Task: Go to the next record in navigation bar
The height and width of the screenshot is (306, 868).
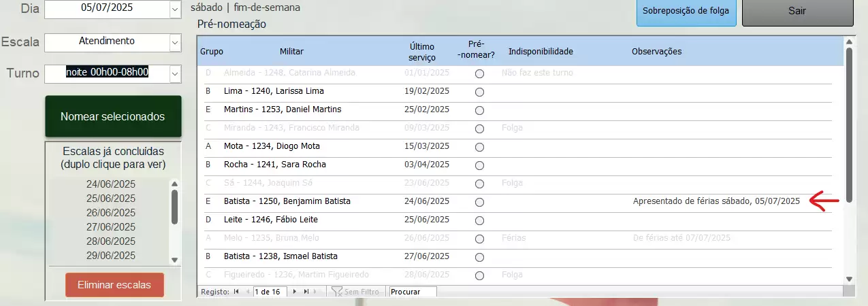Action: coord(295,292)
